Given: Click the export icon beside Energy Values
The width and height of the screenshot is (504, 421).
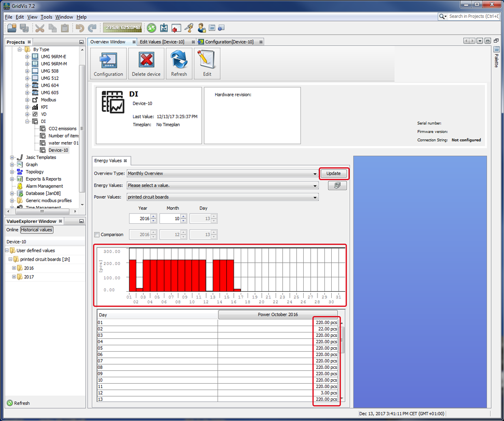Looking at the screenshot, I should coord(337,185).
